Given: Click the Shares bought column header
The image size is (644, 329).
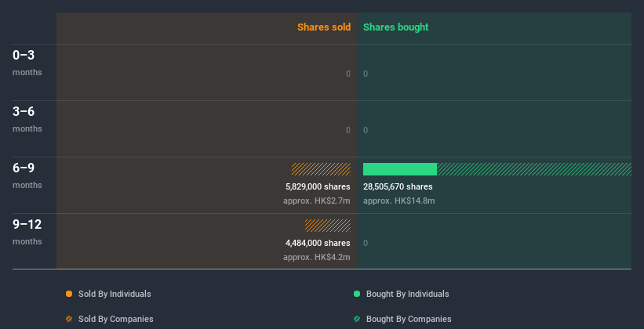Looking at the screenshot, I should [396, 27].
